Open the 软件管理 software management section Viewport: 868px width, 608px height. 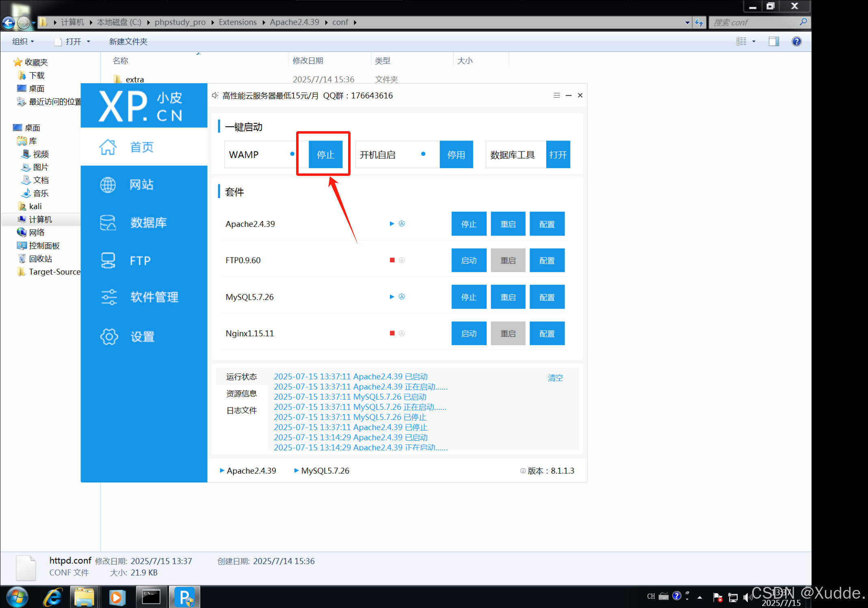144,297
